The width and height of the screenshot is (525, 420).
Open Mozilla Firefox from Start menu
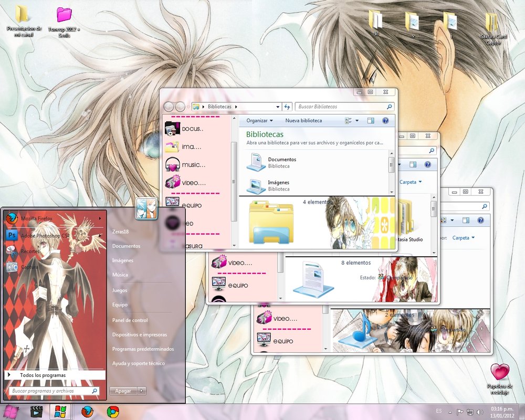coord(36,218)
